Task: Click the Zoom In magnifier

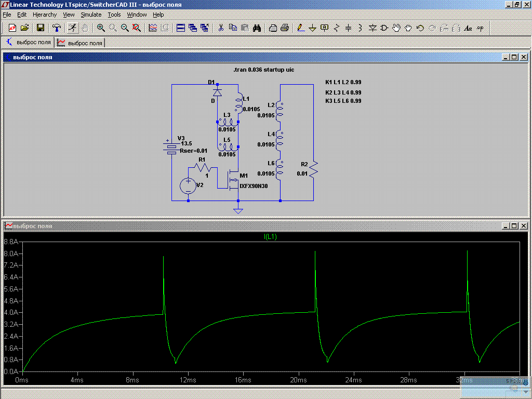Action: [101, 28]
